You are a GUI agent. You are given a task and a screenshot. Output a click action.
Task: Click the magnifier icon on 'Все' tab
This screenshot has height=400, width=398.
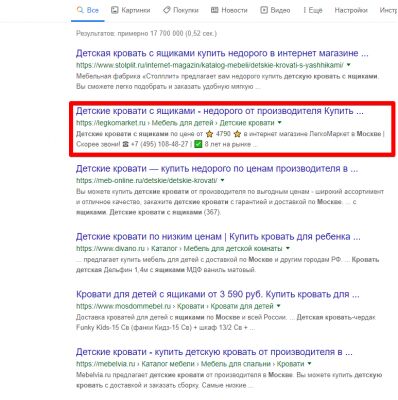(x=80, y=10)
